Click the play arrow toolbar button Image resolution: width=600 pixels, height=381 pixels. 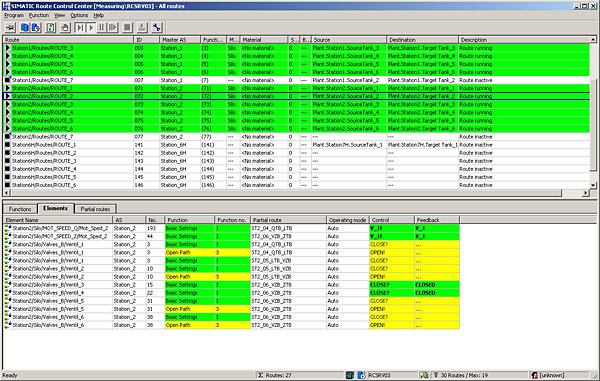pyautogui.click(x=91, y=28)
